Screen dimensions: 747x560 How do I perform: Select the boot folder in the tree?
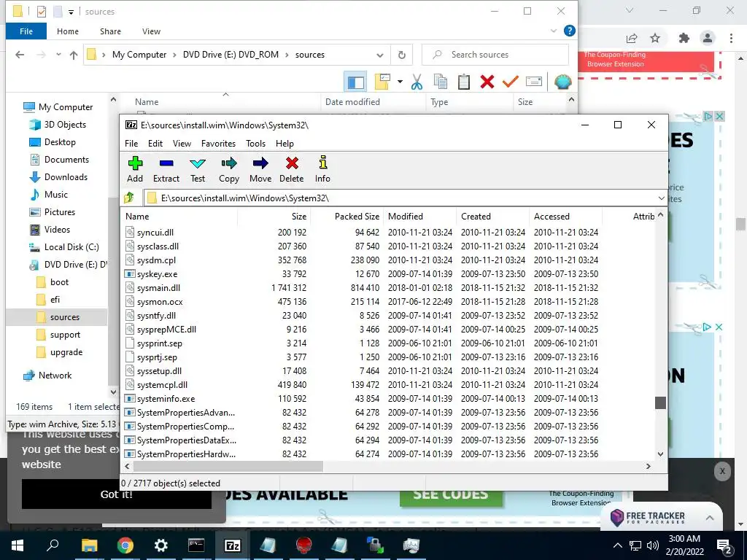pos(59,282)
